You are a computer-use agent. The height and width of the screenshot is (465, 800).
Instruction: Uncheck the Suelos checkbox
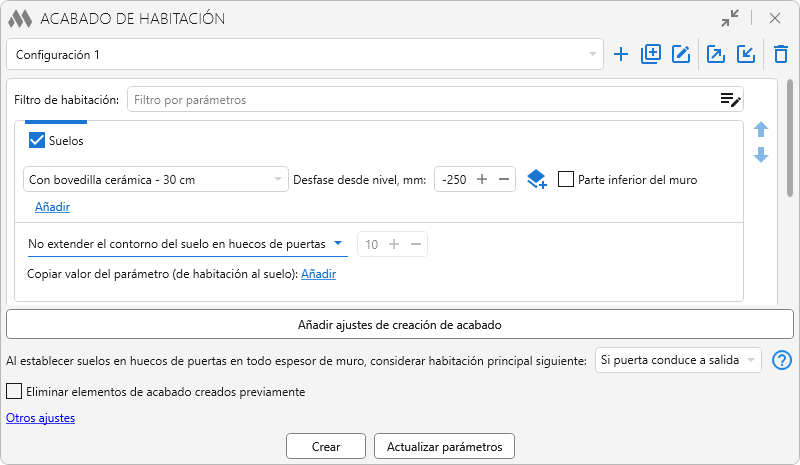[38, 141]
